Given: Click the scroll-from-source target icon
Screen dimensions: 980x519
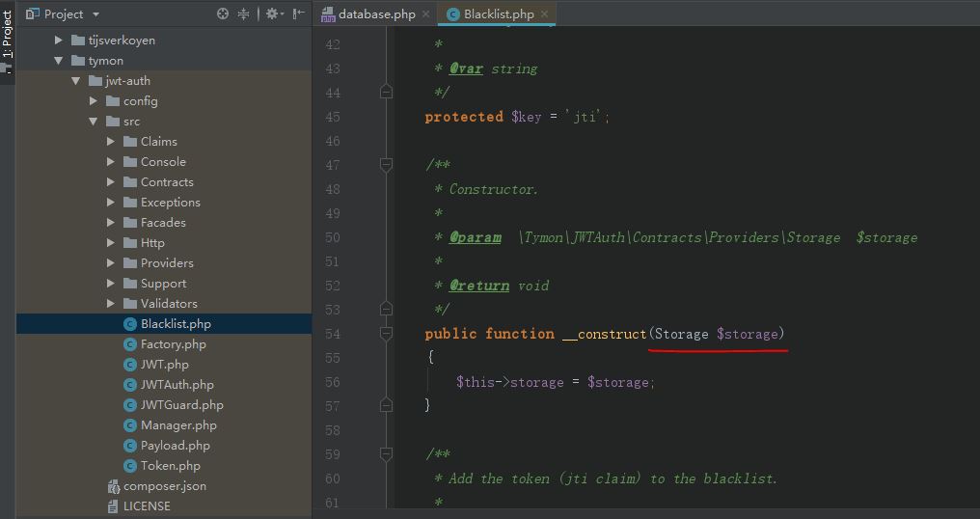Looking at the screenshot, I should tap(223, 14).
